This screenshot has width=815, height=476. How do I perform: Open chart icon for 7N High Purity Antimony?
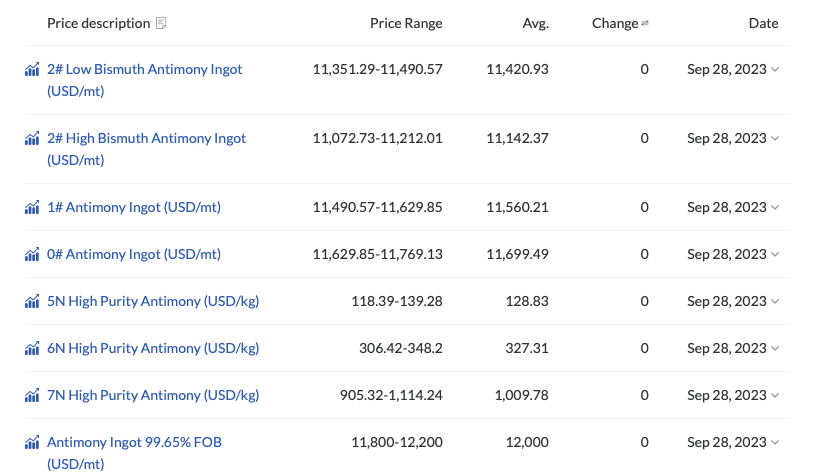click(32, 396)
